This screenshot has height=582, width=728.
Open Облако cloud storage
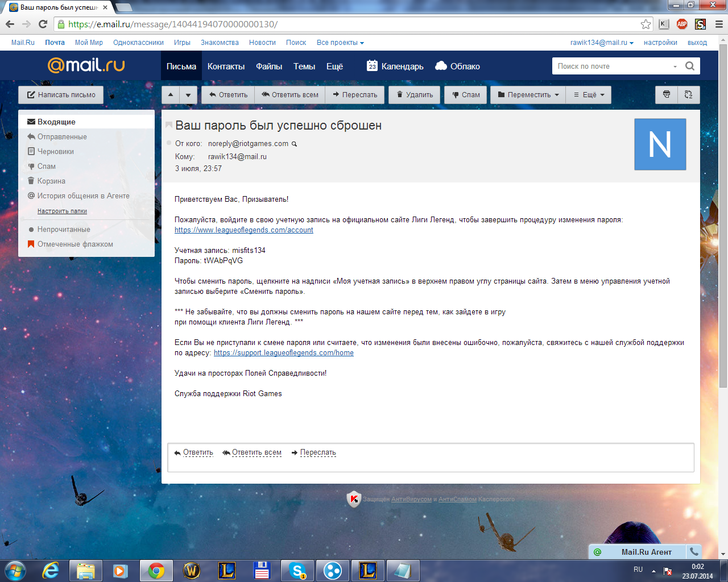pyautogui.click(x=457, y=66)
